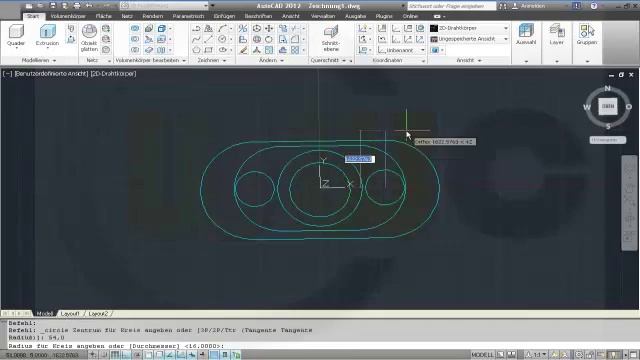640x360 pixels.
Task: Toggle Snap mode in status bar
Action: [x=104, y=355]
